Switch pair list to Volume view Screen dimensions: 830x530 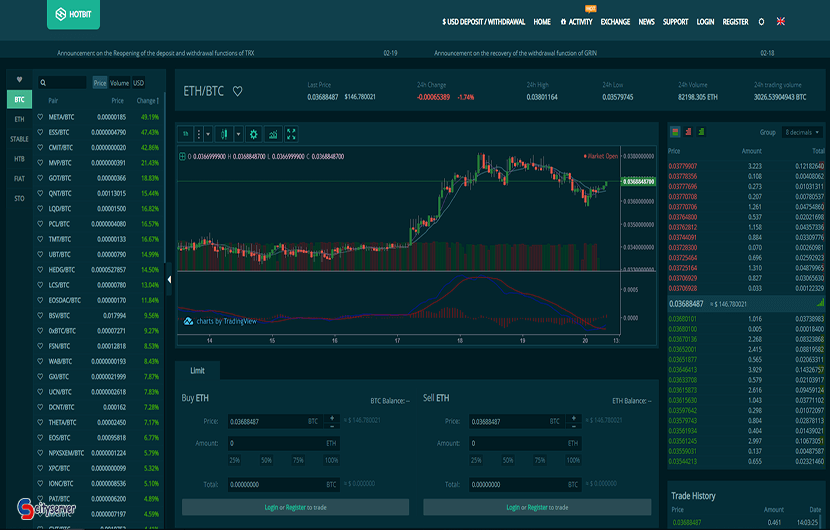[120, 83]
